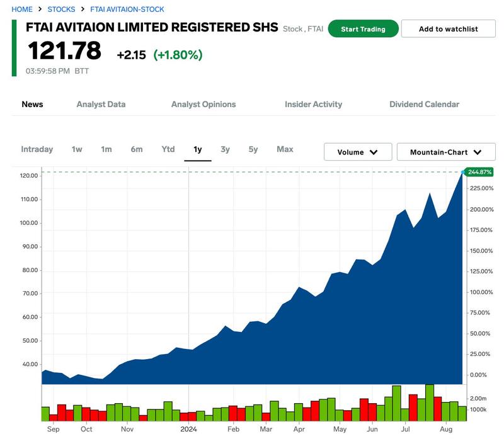Choose the Ytd chart range
This screenshot has width=504, height=441.
click(x=168, y=149)
